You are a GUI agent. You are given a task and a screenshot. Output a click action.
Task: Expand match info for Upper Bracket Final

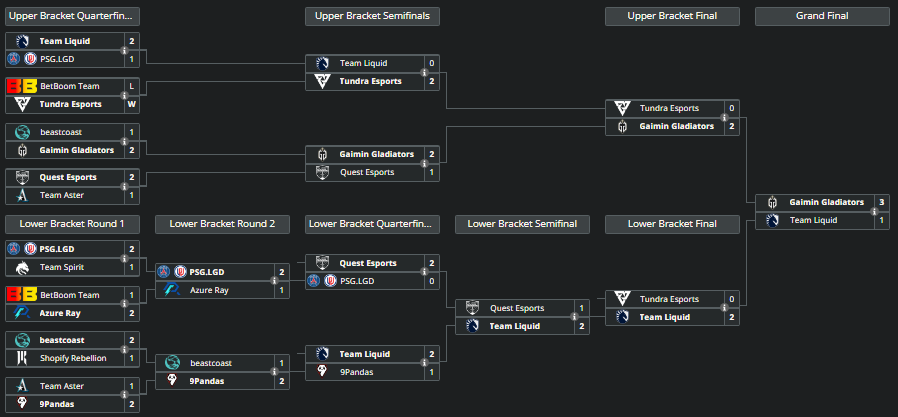pyautogui.click(x=724, y=117)
